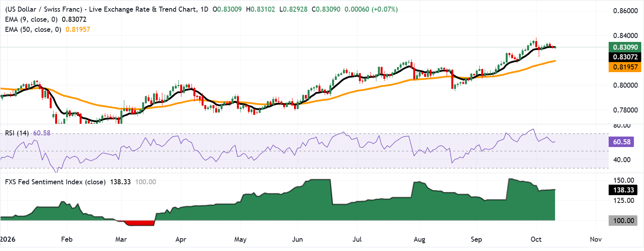Click the low price L0.82928
Image resolution: width=644 pixels, height=251 pixels.
click(x=293, y=9)
